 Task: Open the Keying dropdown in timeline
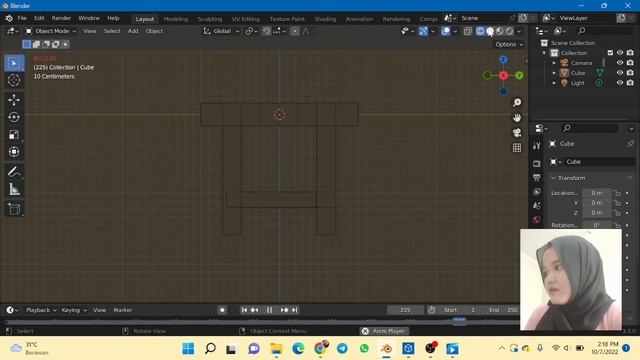tap(74, 310)
